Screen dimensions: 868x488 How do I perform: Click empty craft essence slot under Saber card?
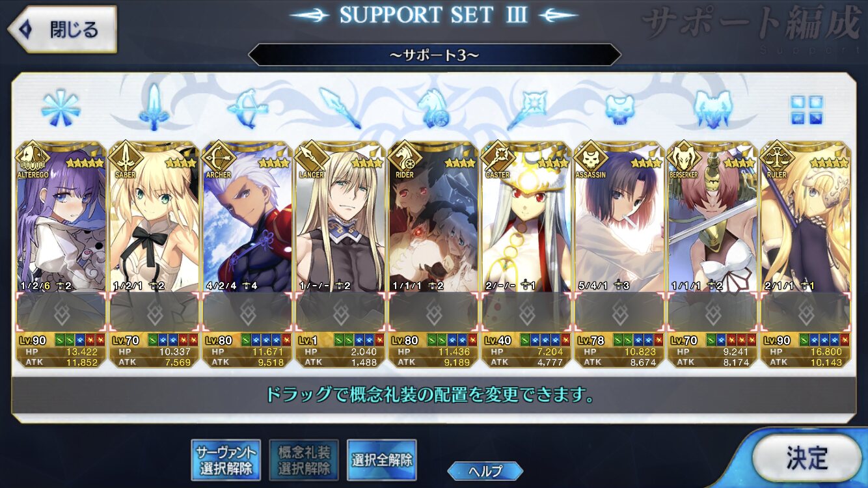pos(154,313)
